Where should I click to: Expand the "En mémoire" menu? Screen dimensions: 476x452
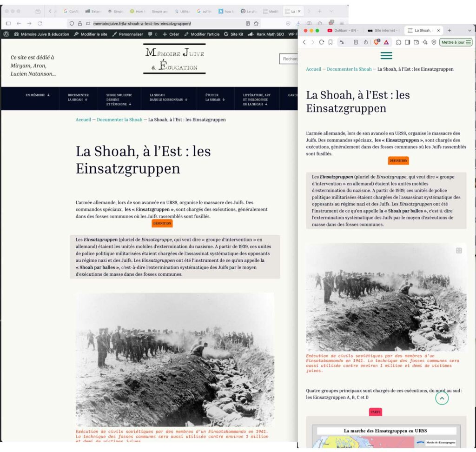[x=38, y=95]
